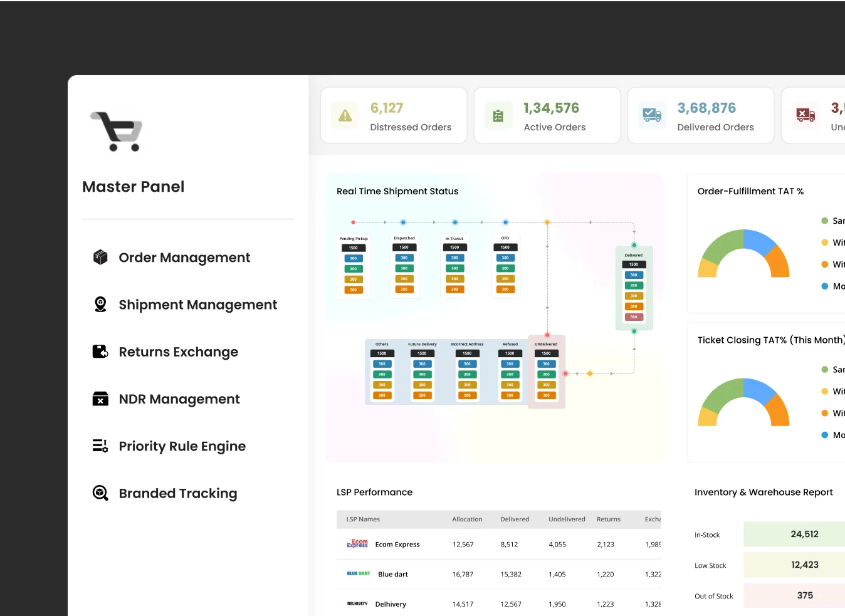Viewport: 845px width, 616px height.
Task: Click the Delhivery logo
Action: click(357, 603)
